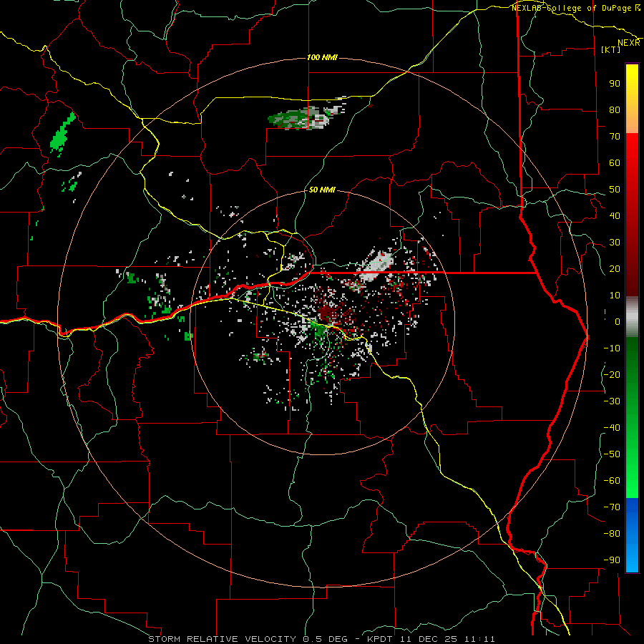The height and width of the screenshot is (644, 644).
Task: Click the 0.5 DEG elevation text
Action: [x=326, y=639]
